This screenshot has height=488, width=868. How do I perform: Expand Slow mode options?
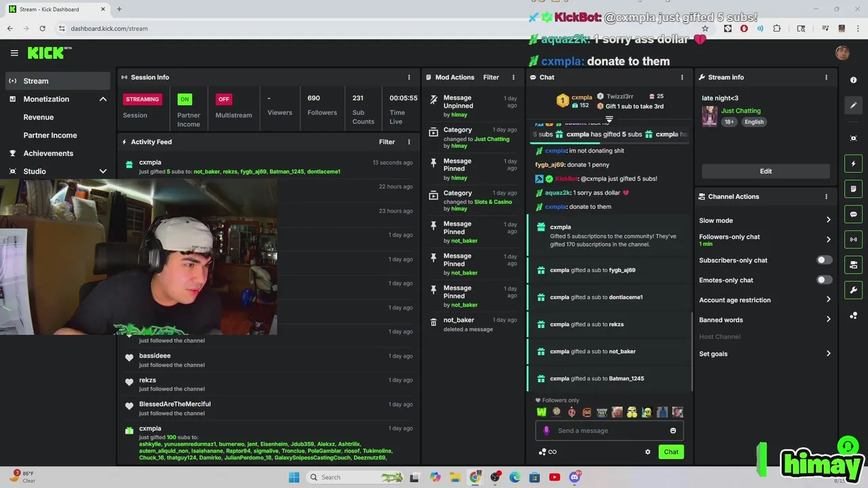click(x=828, y=220)
